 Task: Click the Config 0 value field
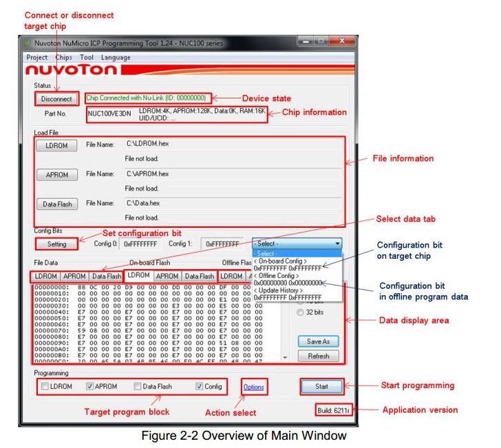140,244
